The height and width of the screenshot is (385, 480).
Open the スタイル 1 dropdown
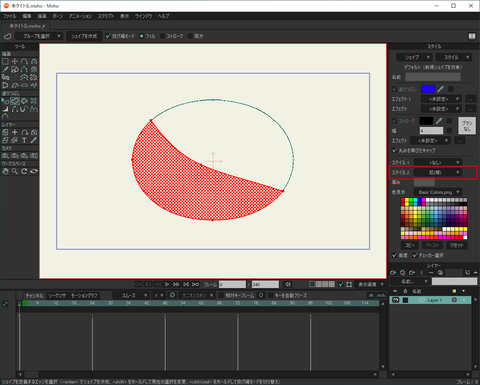438,163
